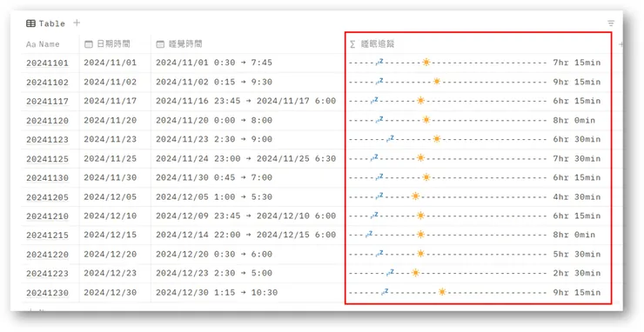Edit sleep time 2024/11/20 0:00 → 8:00

(214, 120)
